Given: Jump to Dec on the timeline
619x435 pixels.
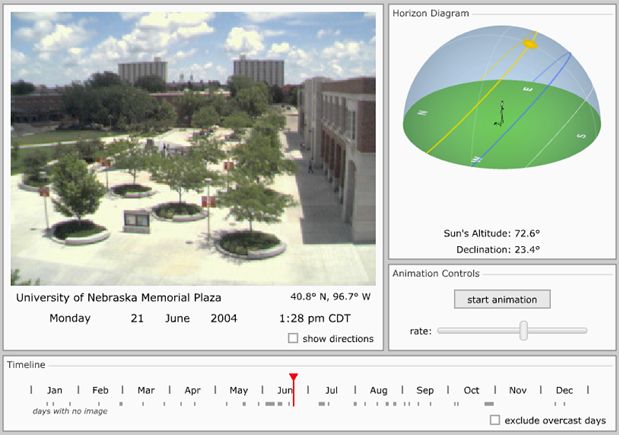Looking at the screenshot, I should click(564, 390).
